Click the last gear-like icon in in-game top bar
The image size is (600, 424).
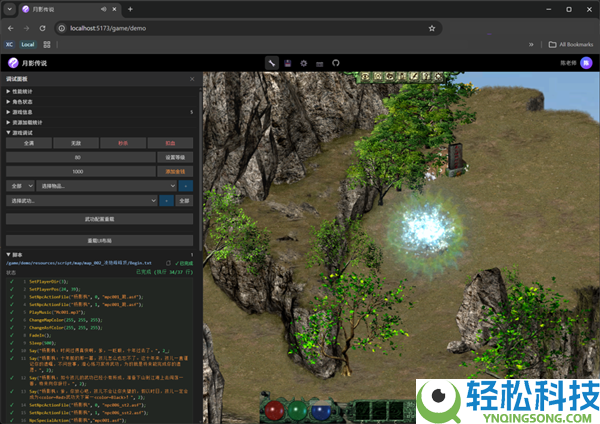438,77
